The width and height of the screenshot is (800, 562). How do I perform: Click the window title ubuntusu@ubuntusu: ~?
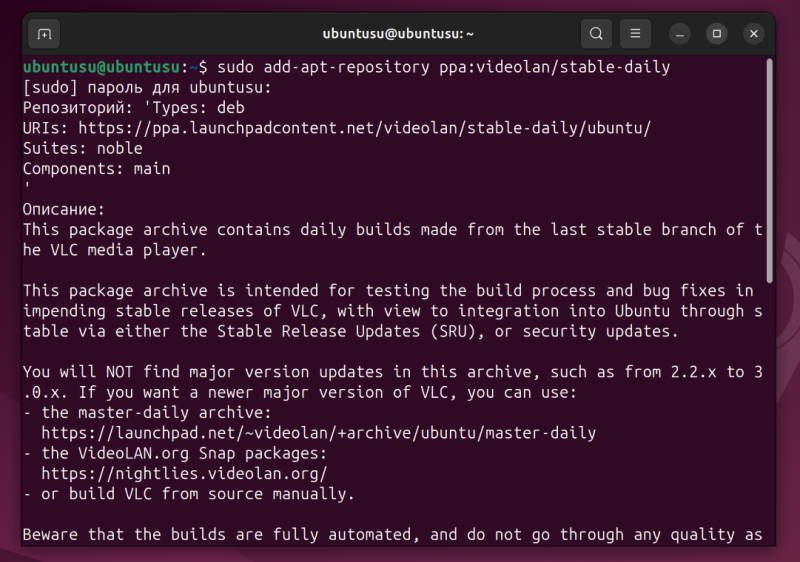[398, 34]
